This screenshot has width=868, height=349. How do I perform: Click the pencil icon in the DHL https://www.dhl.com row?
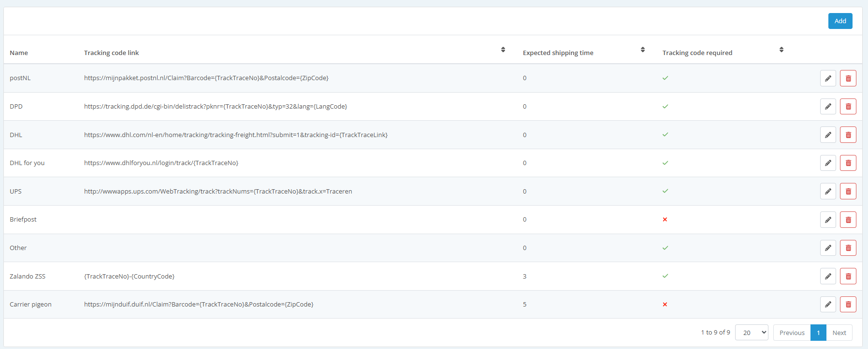point(828,135)
